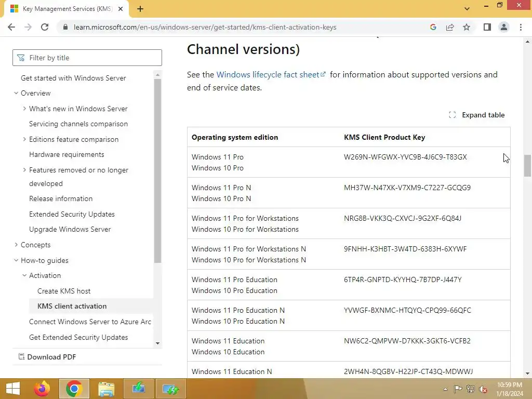
Task: Open the browser side panel
Action: point(487,27)
